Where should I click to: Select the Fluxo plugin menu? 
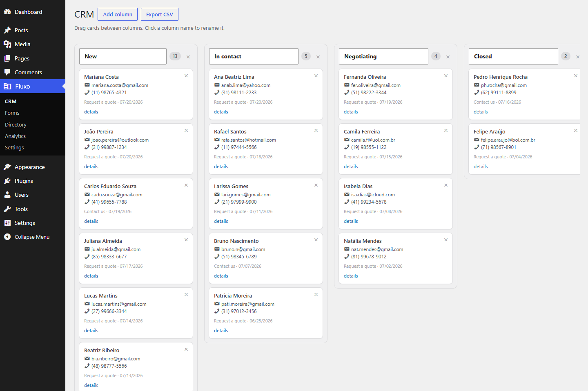33,86
